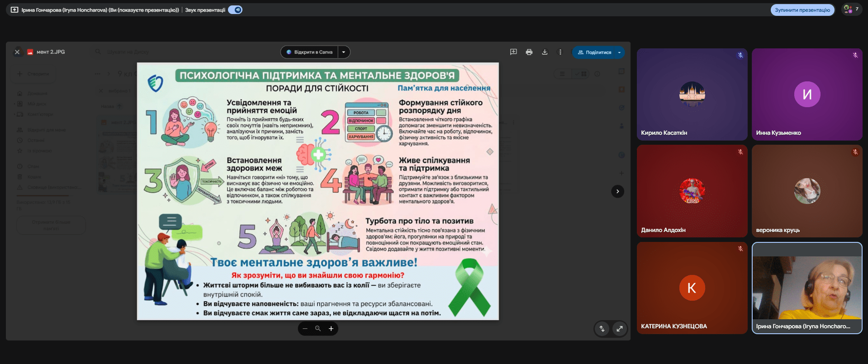This screenshot has width=868, height=364.
Task: Click вероника круць's round profile picture
Action: (807, 191)
